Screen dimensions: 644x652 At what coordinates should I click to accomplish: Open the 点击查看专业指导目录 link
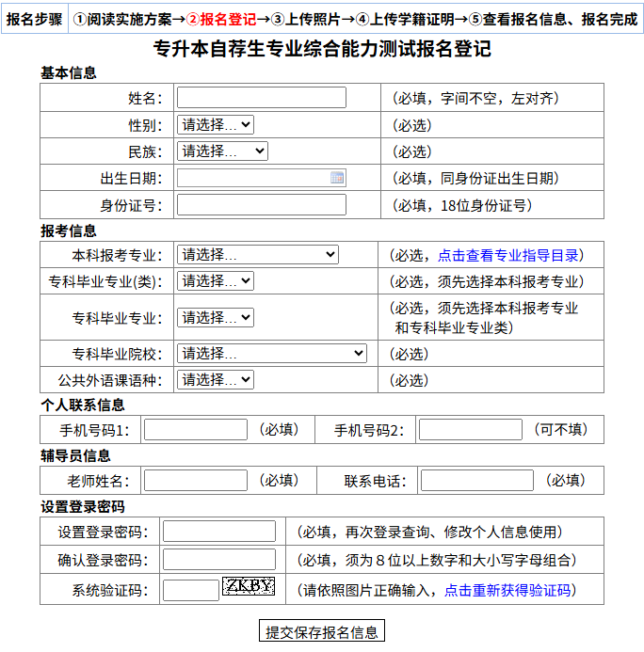click(x=508, y=255)
